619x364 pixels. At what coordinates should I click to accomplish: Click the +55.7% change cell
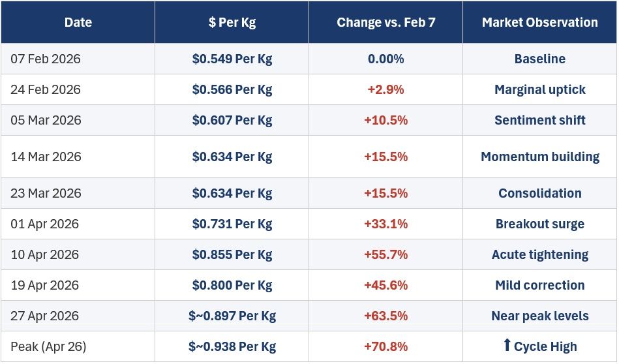click(385, 254)
